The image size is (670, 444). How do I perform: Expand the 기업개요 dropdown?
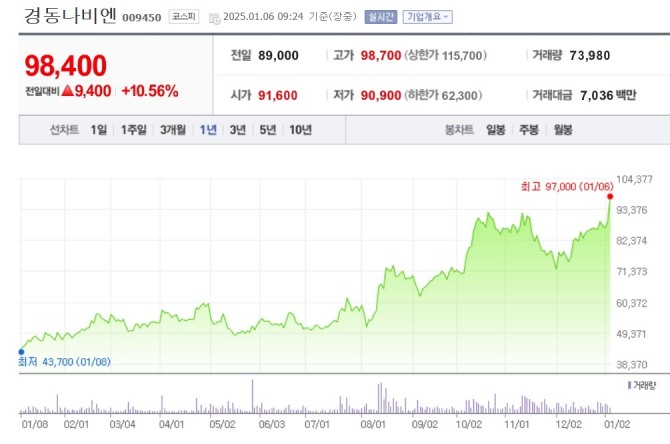[x=427, y=17]
